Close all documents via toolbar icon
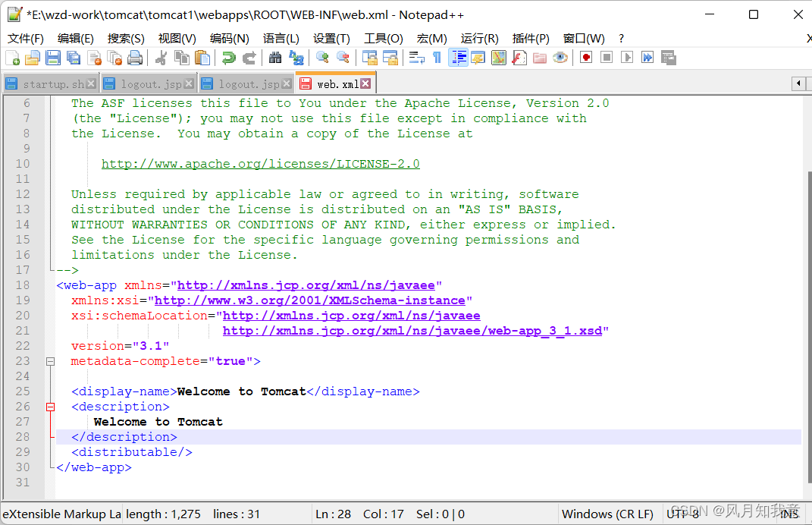 point(114,58)
